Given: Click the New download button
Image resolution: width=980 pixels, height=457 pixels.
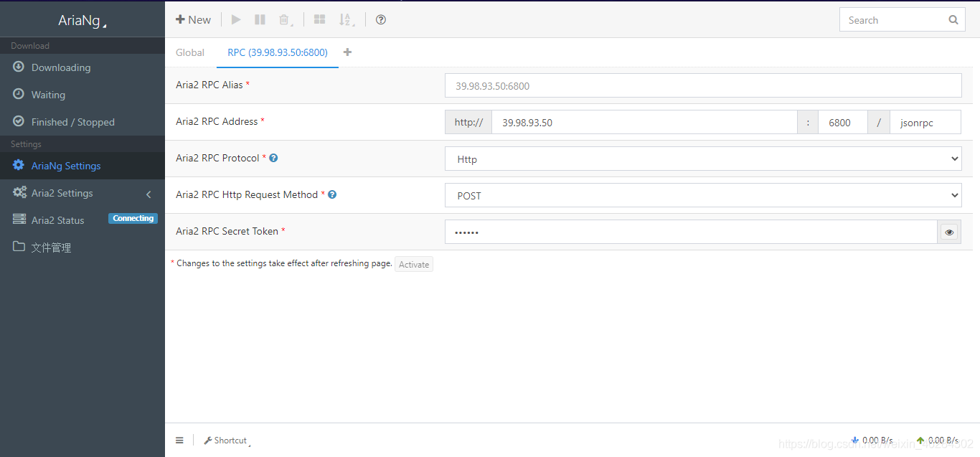Looking at the screenshot, I should (x=193, y=20).
